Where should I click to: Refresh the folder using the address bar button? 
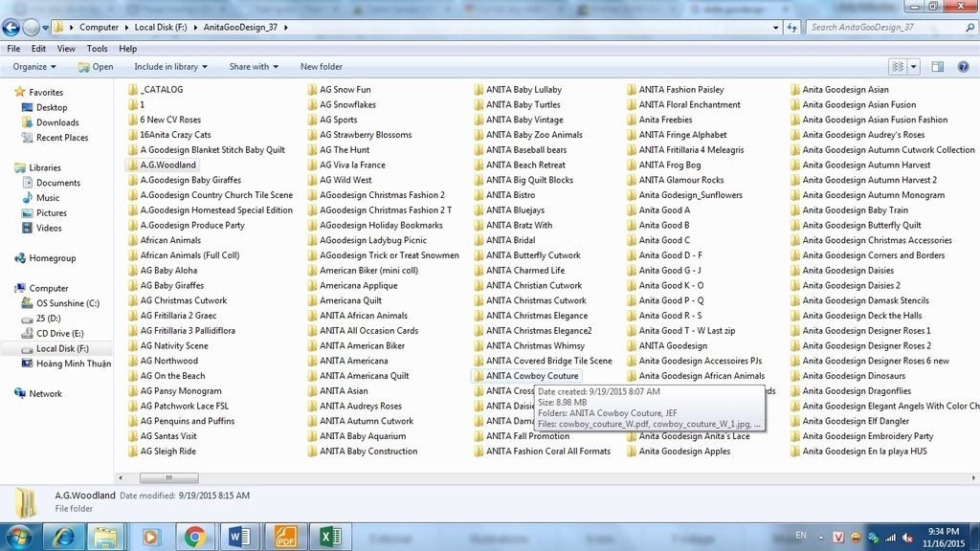pyautogui.click(x=792, y=27)
